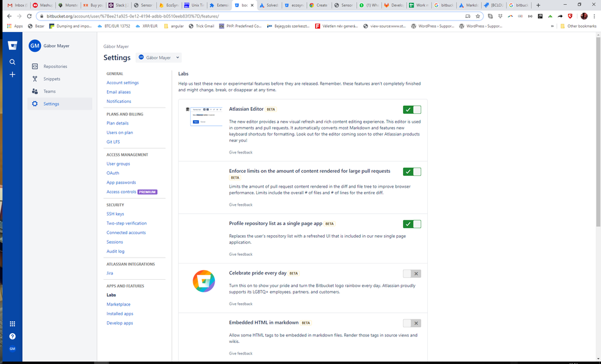The image size is (601, 364).
Task: Click the Dropbox extension icon
Action: point(500,16)
